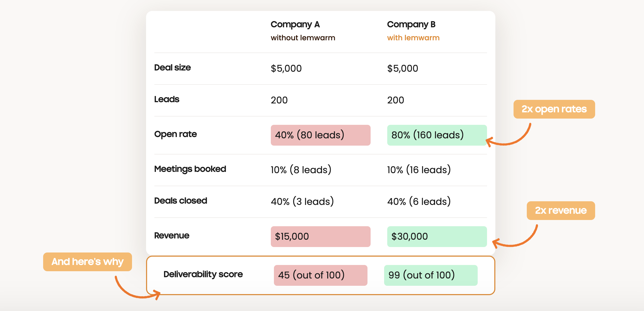The image size is (644, 311).
Task: Click the '2x revenue' orange badge
Action: (561, 211)
